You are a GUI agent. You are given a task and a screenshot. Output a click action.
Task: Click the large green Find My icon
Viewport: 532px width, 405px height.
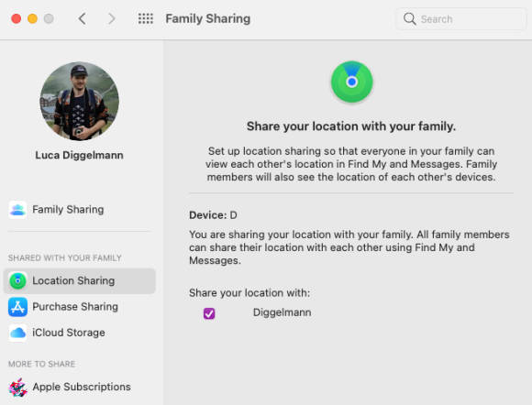click(352, 82)
